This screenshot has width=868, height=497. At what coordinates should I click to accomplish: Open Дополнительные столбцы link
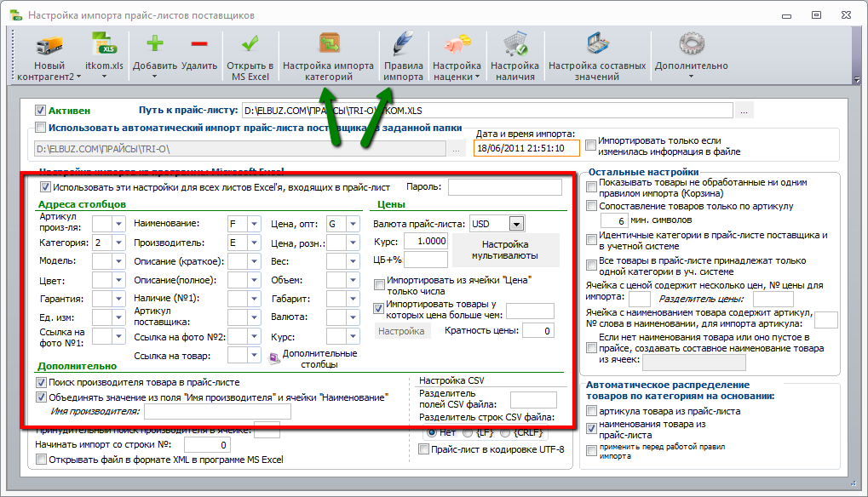(320, 359)
